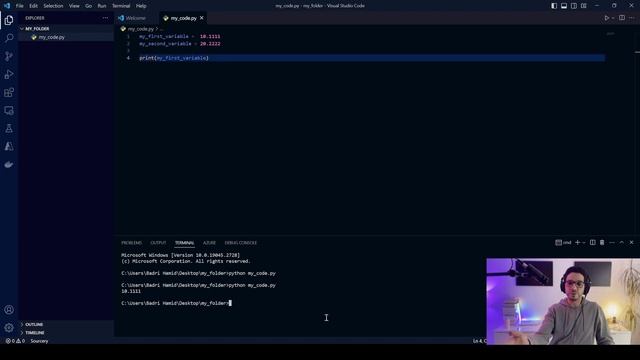Toggle Primary Side Bar visibility
The width and height of the screenshot is (640, 360).
554,6
